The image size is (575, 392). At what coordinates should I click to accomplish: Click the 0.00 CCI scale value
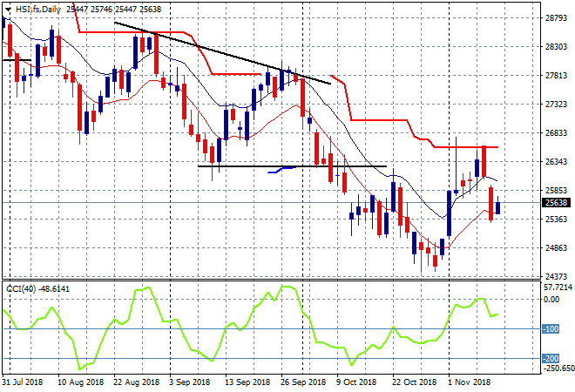551,300
